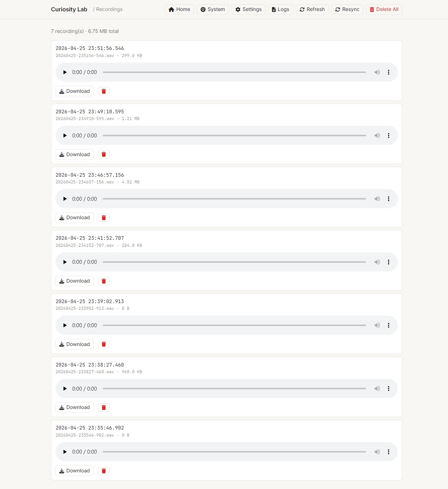
Task: Open three-dot menu on 23:39:02.913 player
Action: [389, 325]
